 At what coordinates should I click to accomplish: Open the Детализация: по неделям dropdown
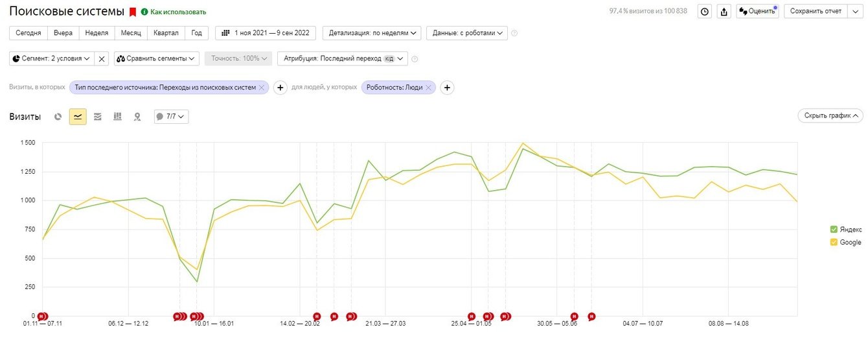coord(372,33)
